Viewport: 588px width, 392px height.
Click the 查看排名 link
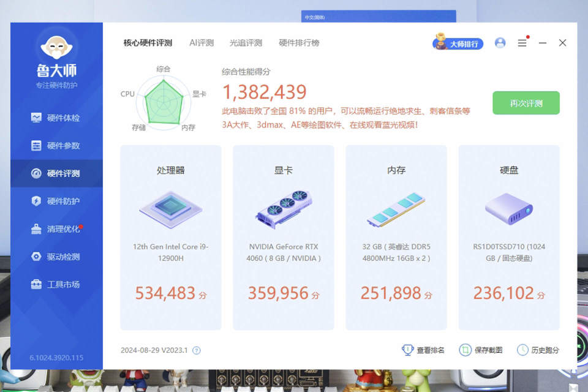(x=431, y=350)
